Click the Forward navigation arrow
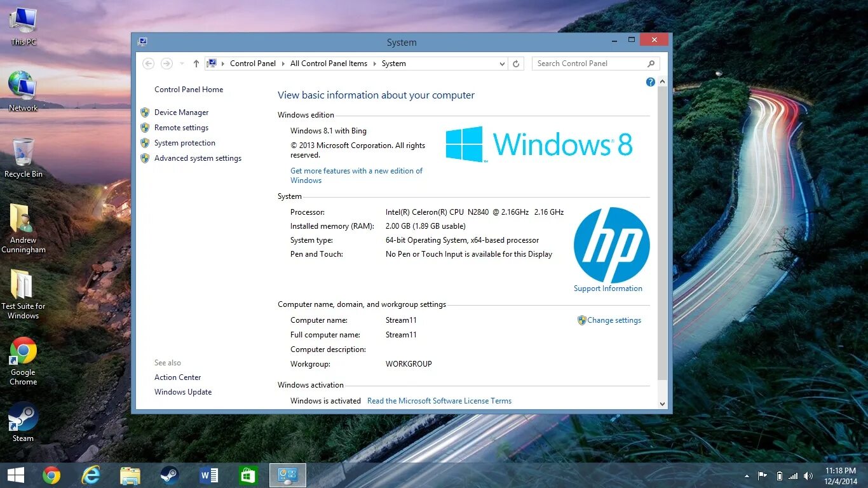Viewport: 868px width, 488px height. tap(166, 64)
